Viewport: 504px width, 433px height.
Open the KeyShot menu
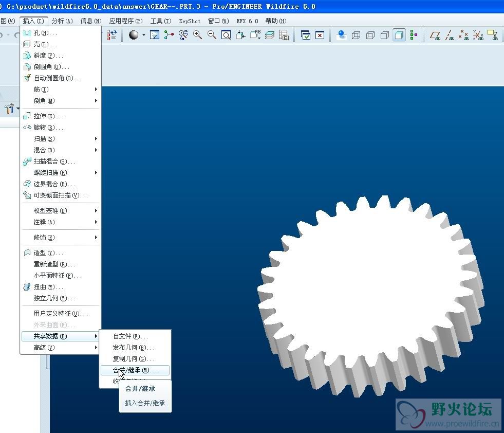(x=190, y=21)
